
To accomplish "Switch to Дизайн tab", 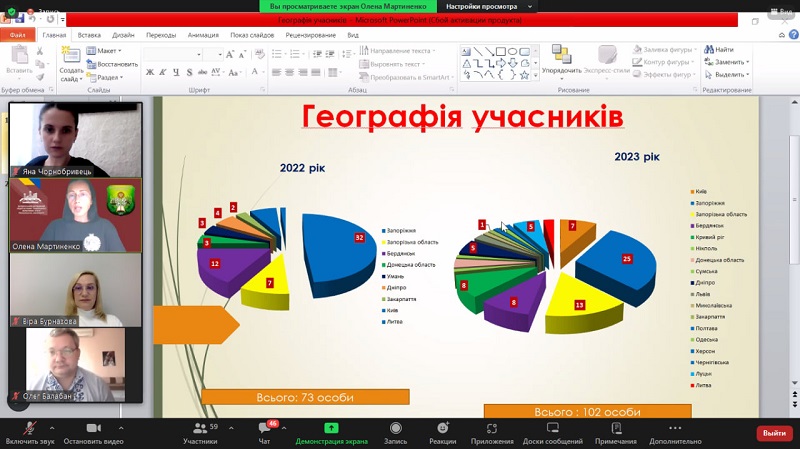I will (x=123, y=35).
